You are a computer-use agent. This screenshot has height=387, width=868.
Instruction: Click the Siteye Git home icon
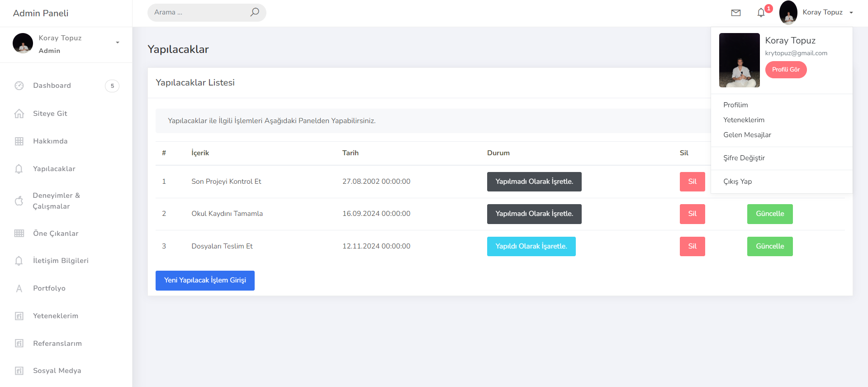19,114
